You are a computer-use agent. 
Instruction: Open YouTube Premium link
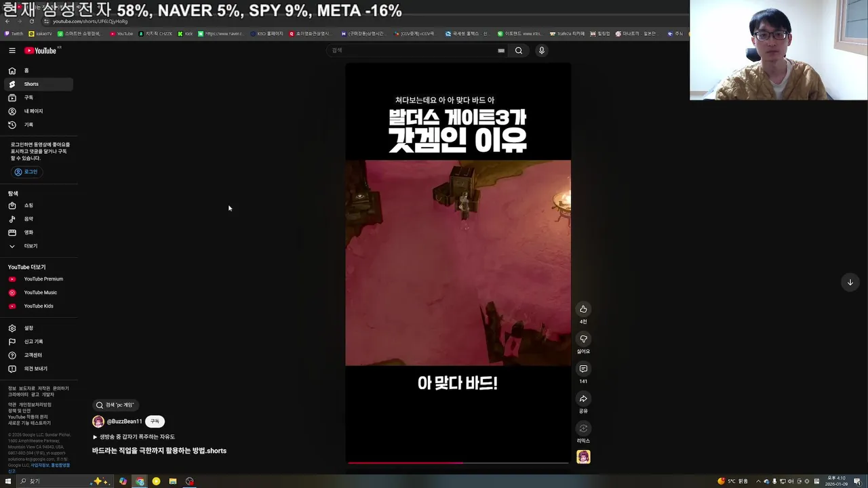click(x=39, y=279)
